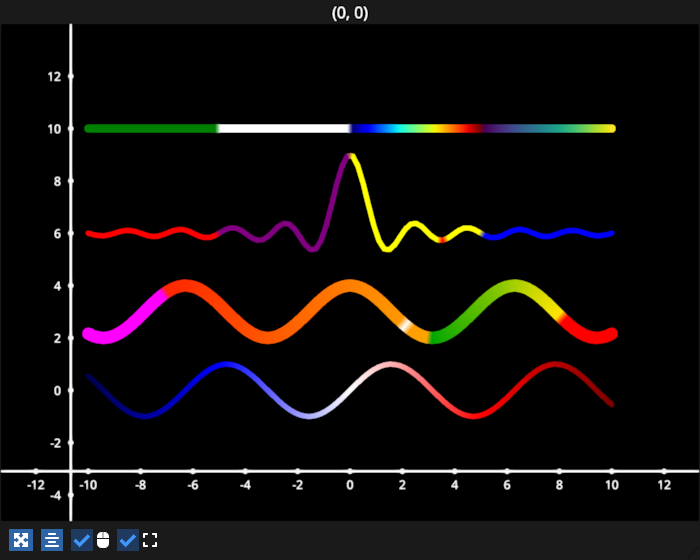Image resolution: width=700 pixels, height=560 pixels.
Task: Click the x-axis tick label -6
Action: click(193, 485)
